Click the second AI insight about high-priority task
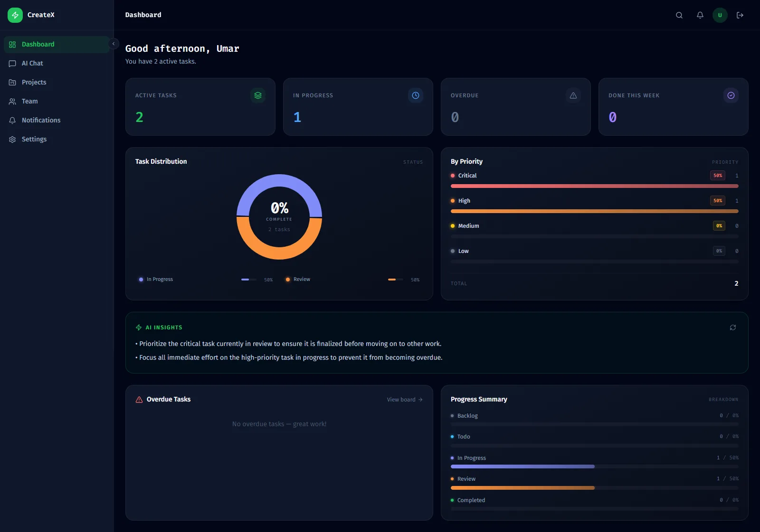Screen dimensions: 760x532 click(289, 357)
